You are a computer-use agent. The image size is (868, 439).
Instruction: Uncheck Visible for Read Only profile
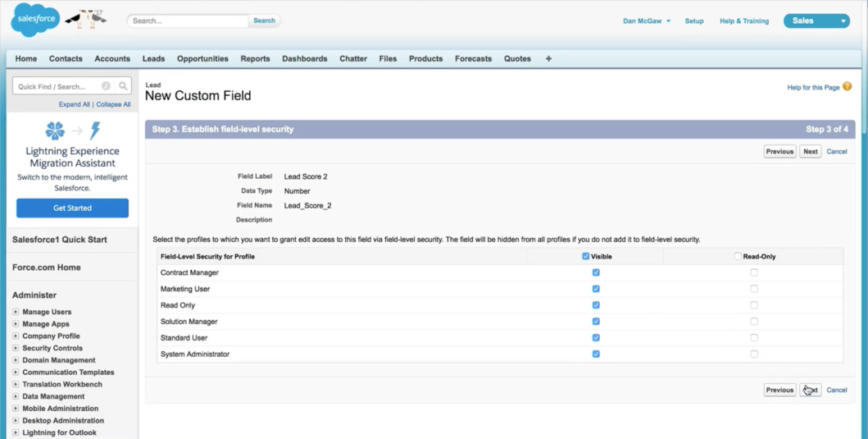(596, 305)
